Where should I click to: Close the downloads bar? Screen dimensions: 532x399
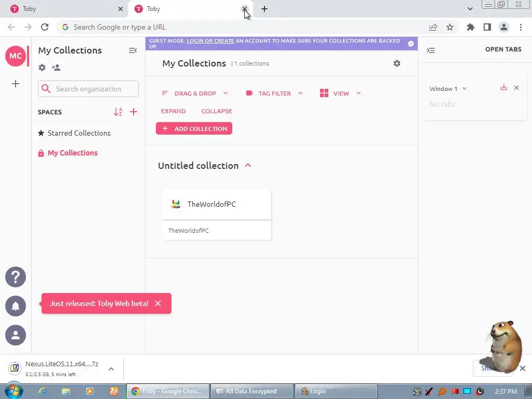tap(523, 368)
